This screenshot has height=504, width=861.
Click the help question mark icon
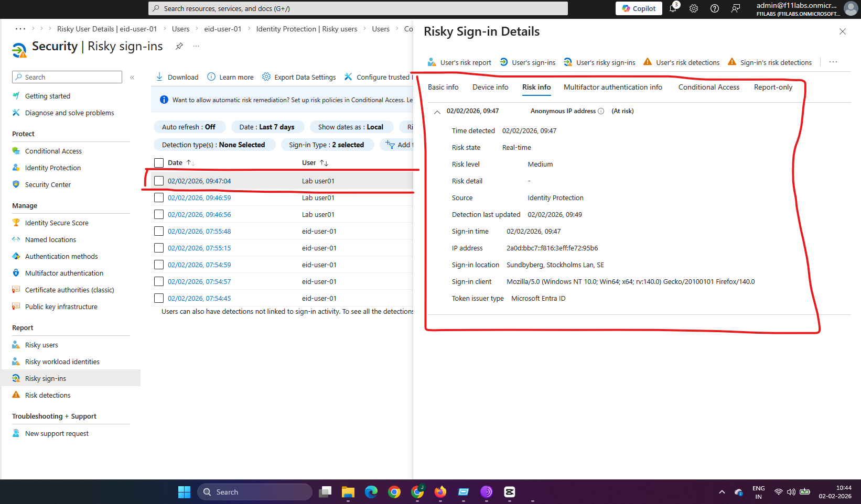(715, 8)
